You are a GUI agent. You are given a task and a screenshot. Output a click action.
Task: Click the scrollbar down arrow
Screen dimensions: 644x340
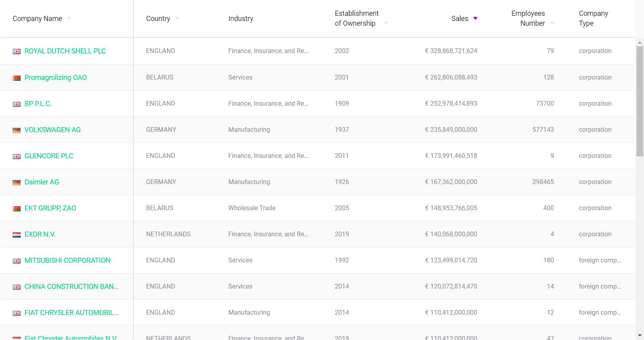click(x=640, y=336)
